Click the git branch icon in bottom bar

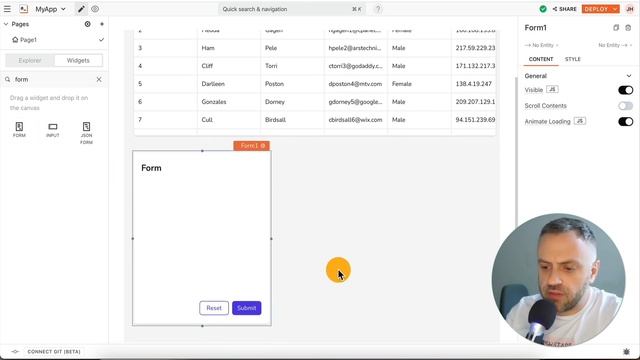pyautogui.click(x=15, y=351)
